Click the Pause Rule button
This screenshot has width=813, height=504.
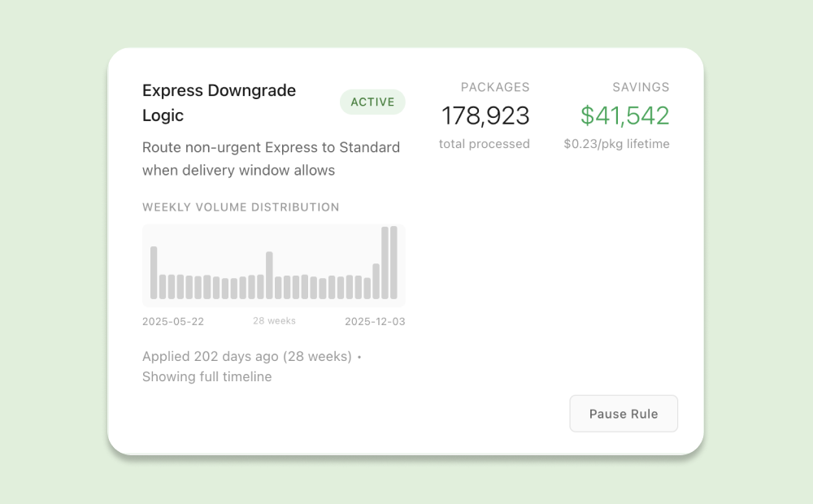(624, 414)
